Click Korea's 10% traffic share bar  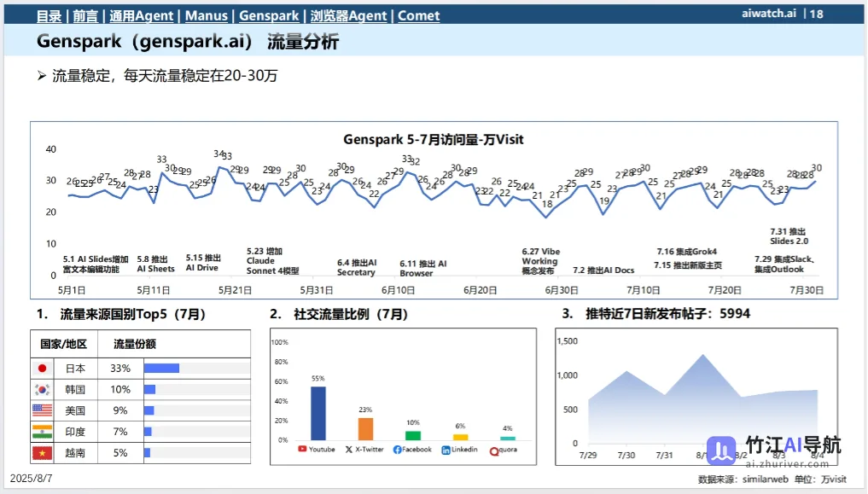[149, 389]
